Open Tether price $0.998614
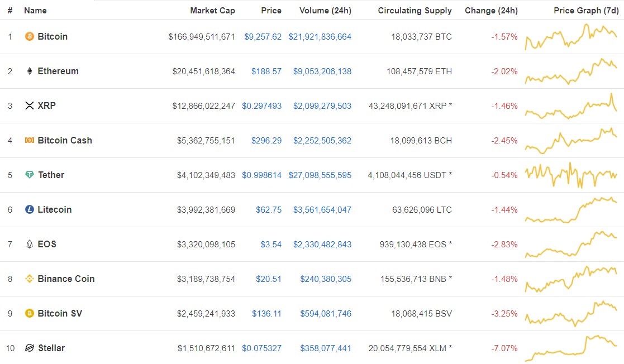The image size is (624, 364). click(x=261, y=175)
